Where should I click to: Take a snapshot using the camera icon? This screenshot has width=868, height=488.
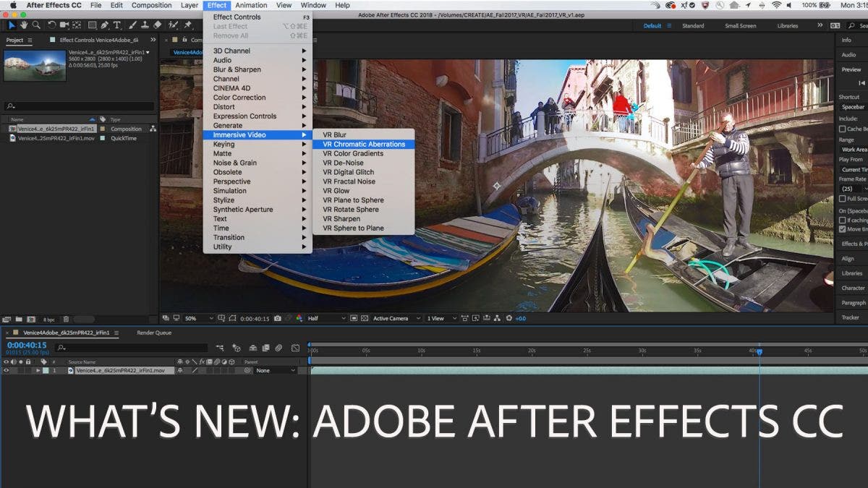[x=278, y=318]
